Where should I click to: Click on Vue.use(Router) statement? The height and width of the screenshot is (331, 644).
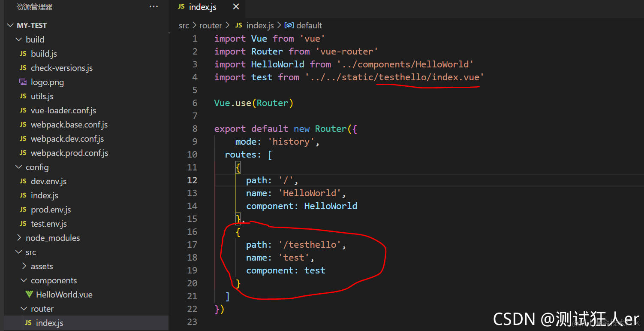pos(254,103)
